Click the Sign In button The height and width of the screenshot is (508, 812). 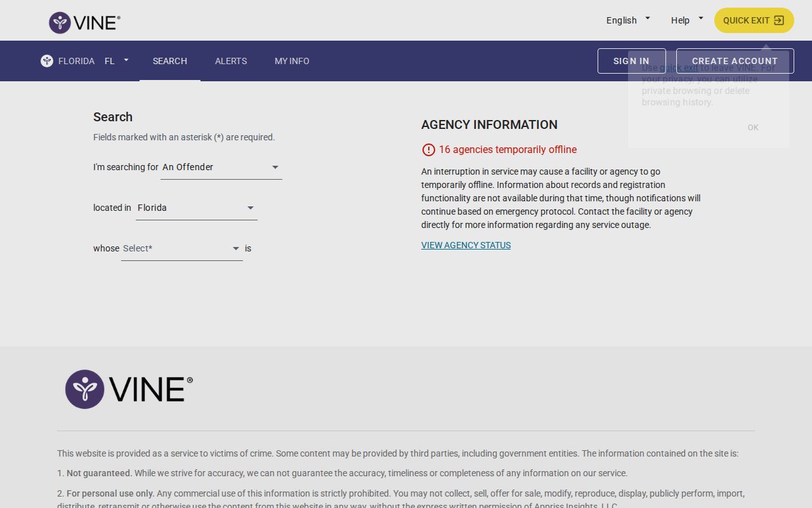[x=631, y=61]
